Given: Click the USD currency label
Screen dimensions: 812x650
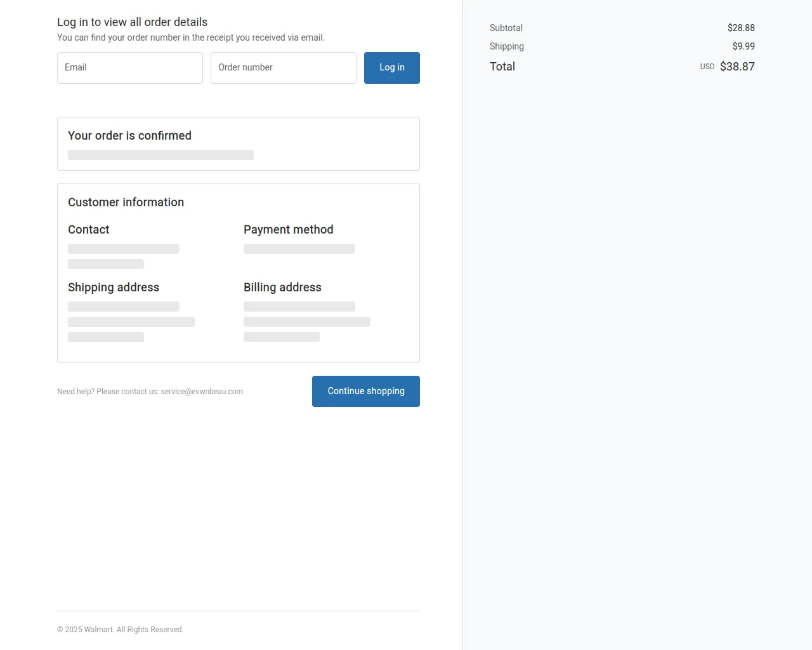Looking at the screenshot, I should 707,67.
